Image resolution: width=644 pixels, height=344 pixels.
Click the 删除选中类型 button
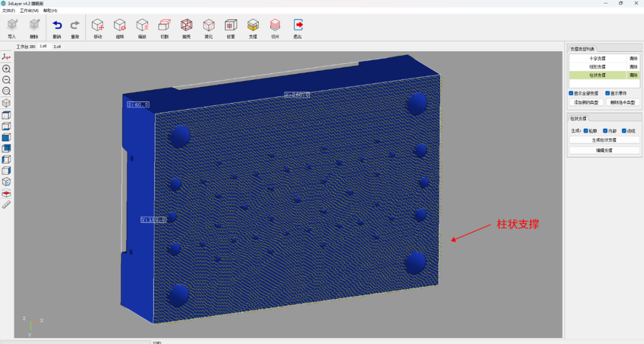point(623,103)
